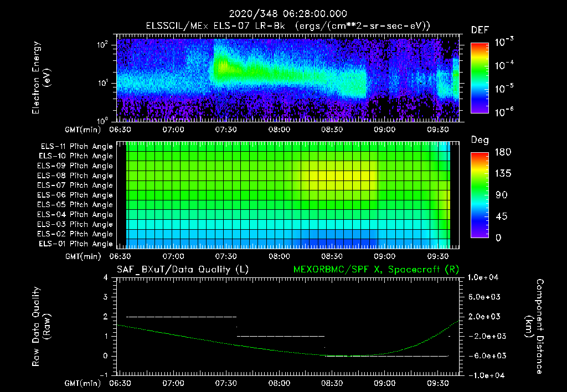This screenshot has height=392, width=567.
Task: Click the 10^-6 tick on the DEF color bar
Action: (x=504, y=112)
